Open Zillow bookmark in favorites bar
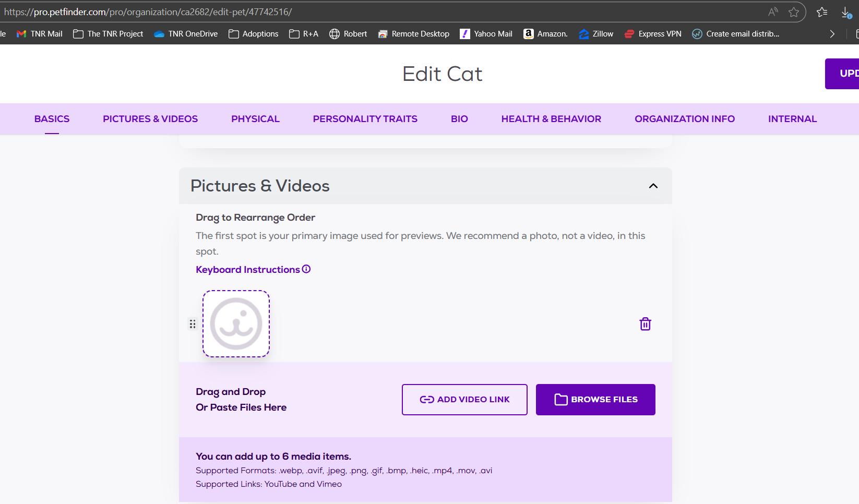The image size is (859, 504). coord(596,34)
